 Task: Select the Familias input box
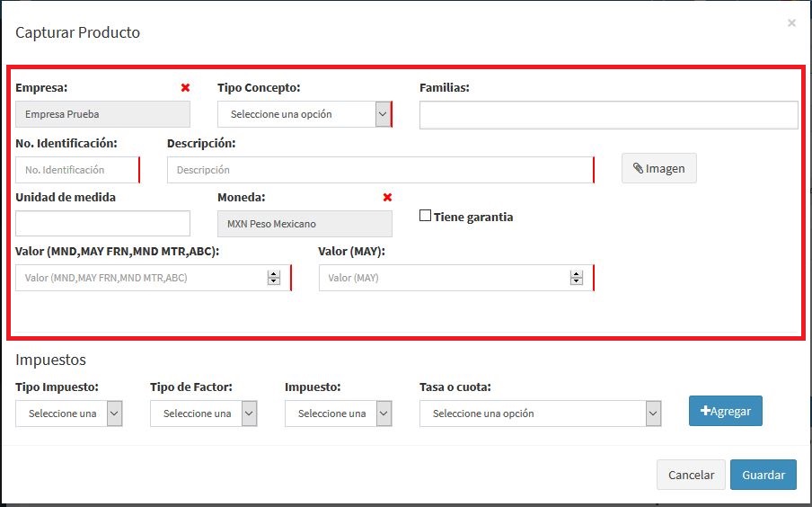608,115
